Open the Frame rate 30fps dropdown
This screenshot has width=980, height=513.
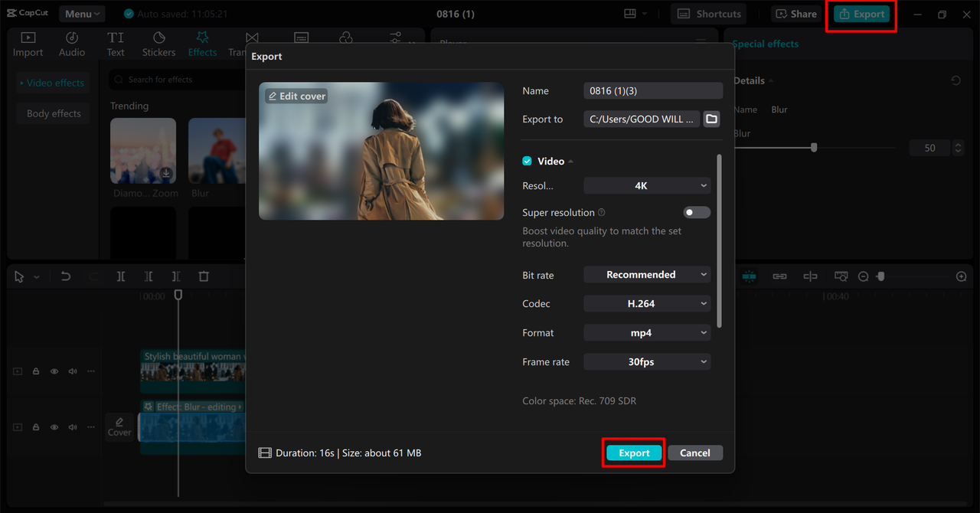tap(647, 361)
